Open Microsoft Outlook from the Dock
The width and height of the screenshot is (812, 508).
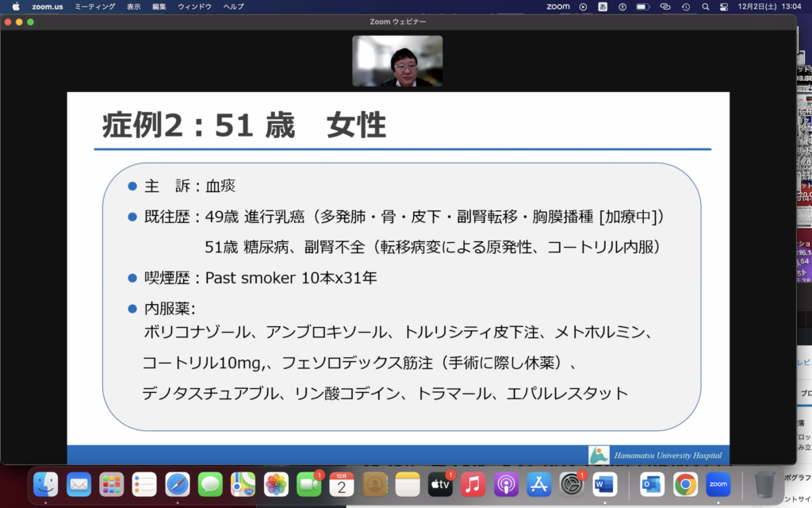point(652,483)
